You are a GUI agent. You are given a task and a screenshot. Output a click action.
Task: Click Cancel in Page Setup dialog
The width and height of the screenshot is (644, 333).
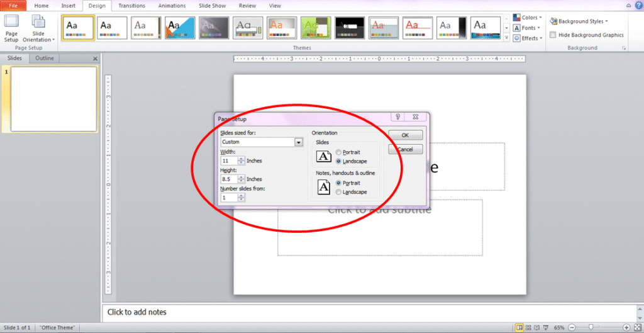pyautogui.click(x=405, y=150)
